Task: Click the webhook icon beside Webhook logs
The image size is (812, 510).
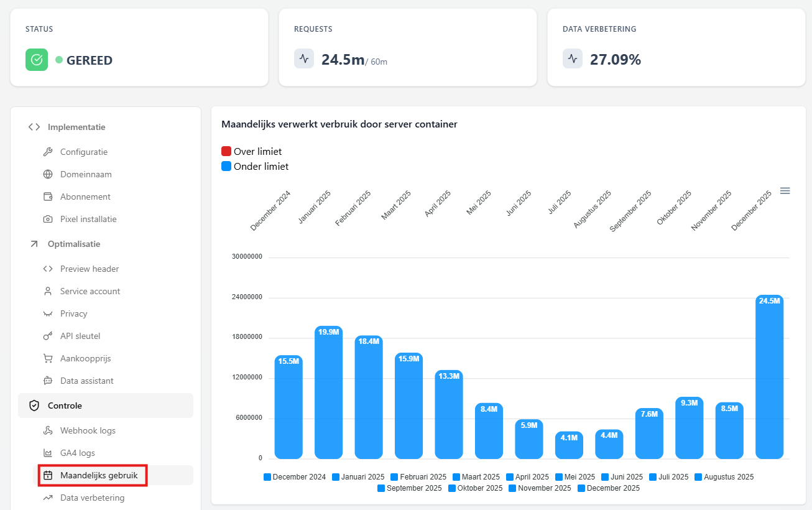Action: [48, 430]
